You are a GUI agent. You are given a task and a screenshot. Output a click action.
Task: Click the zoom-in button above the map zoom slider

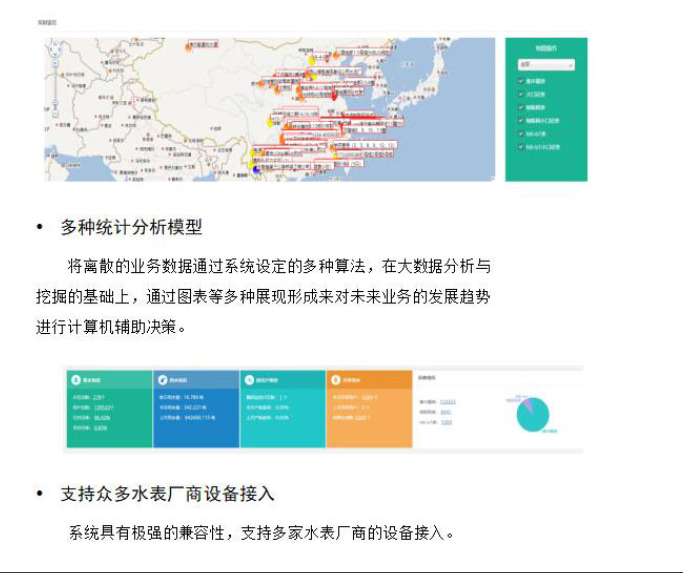(55, 63)
